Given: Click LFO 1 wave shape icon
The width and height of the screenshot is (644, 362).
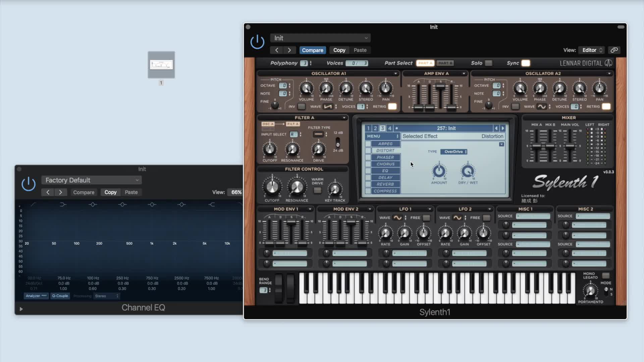Looking at the screenshot, I should (x=397, y=218).
